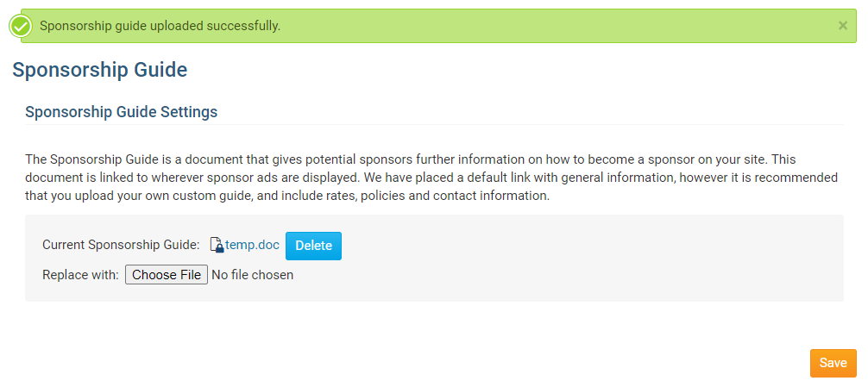868x387 pixels.
Task: Click the green success checkmark icon
Action: pos(21,27)
